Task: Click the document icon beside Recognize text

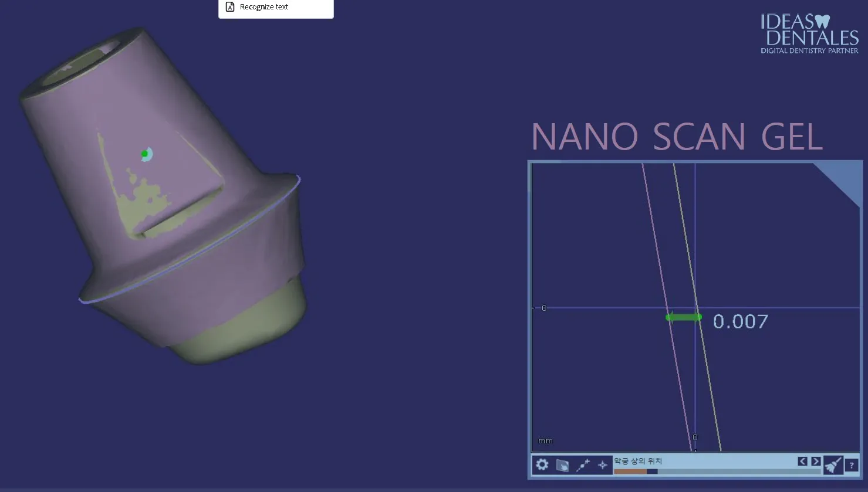Action: coord(230,7)
